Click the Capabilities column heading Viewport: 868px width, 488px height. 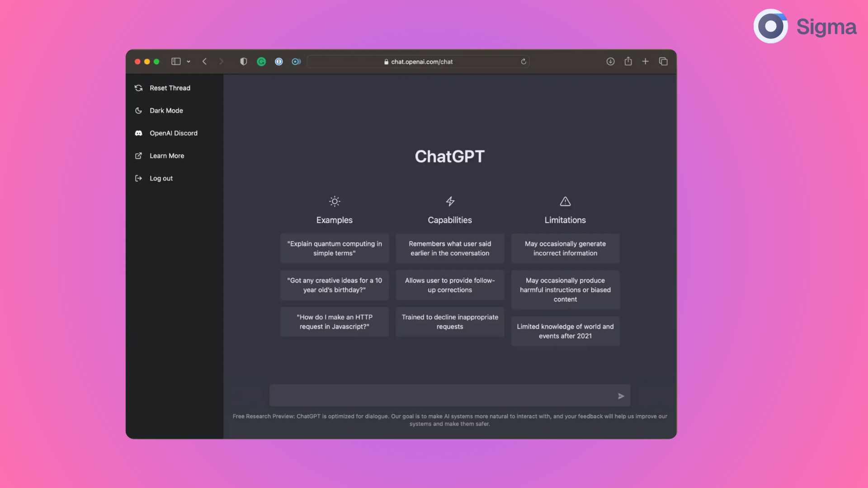click(450, 220)
